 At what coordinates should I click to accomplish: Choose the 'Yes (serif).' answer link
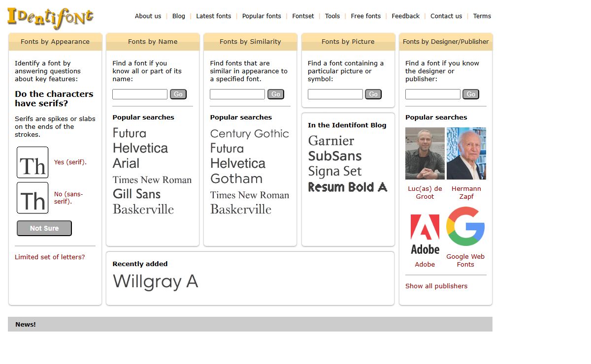(x=70, y=162)
